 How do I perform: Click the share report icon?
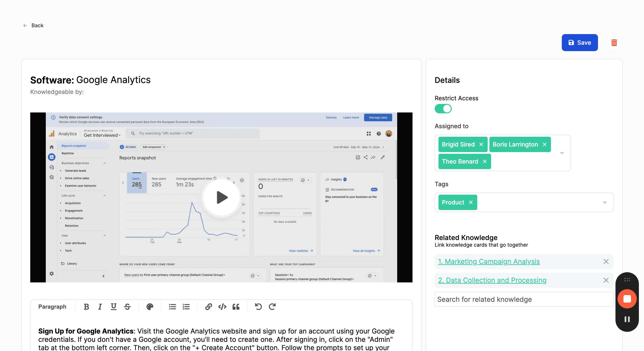pos(365,157)
